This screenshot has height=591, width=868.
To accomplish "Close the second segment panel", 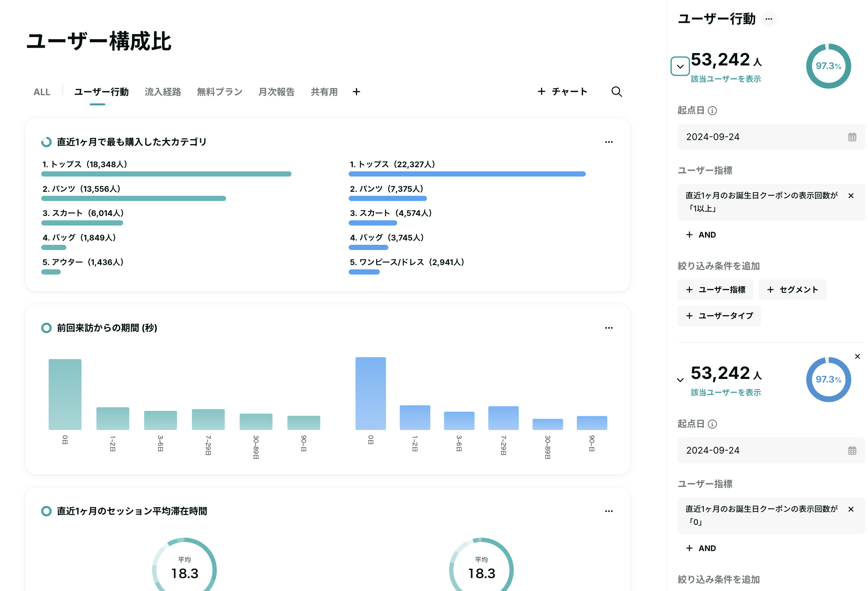I will (x=858, y=356).
